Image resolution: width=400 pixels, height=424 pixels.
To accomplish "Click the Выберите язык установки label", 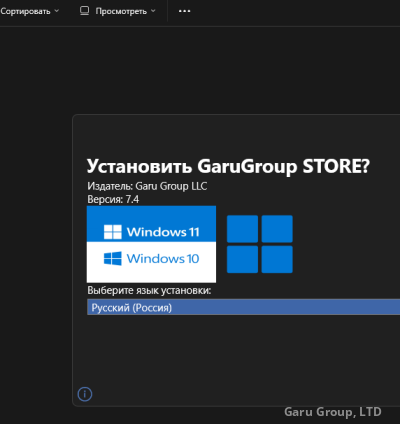I will 149,290.
